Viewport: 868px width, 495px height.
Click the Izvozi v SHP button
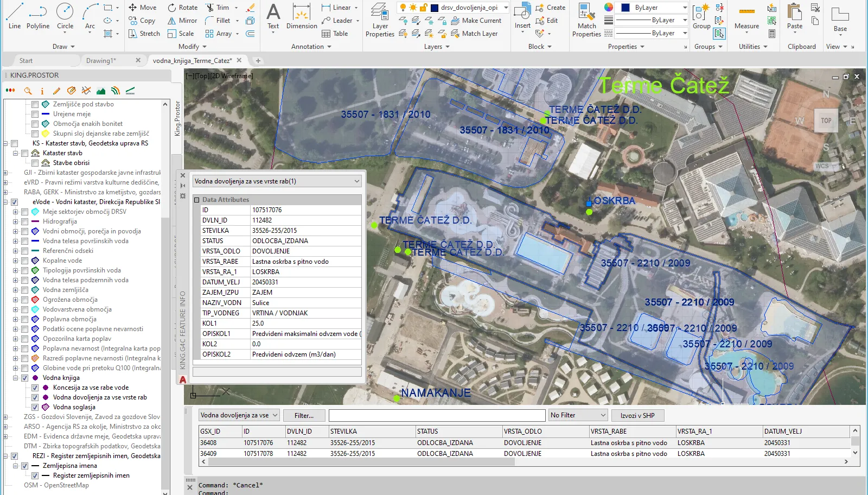coord(637,415)
